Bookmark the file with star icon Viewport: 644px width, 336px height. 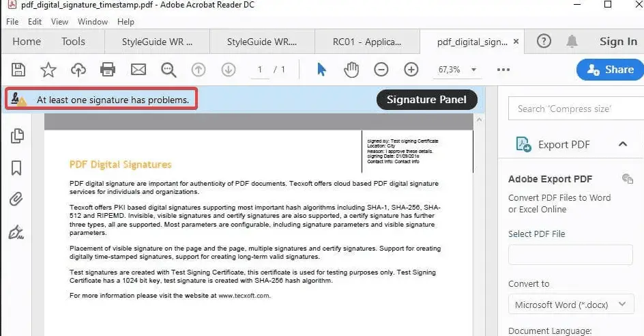(48, 69)
